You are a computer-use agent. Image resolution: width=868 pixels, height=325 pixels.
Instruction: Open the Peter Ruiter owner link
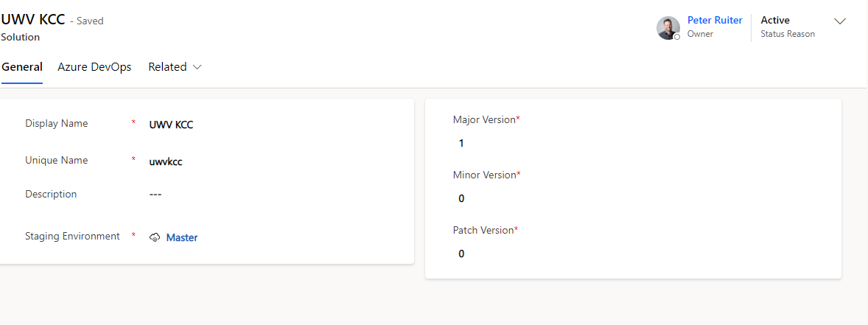(715, 20)
